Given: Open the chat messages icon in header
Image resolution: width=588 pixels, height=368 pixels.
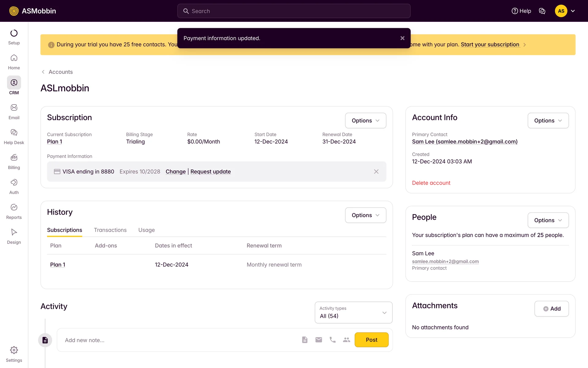Looking at the screenshot, I should (x=542, y=11).
